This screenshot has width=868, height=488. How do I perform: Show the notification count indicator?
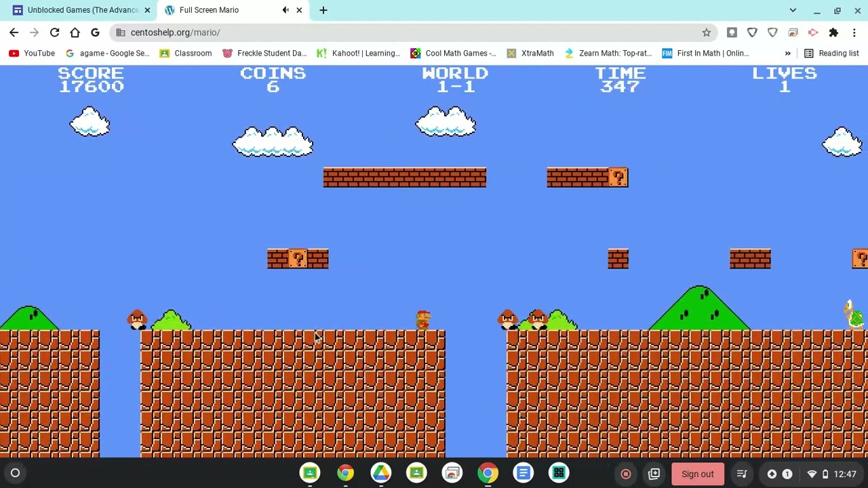(787, 474)
